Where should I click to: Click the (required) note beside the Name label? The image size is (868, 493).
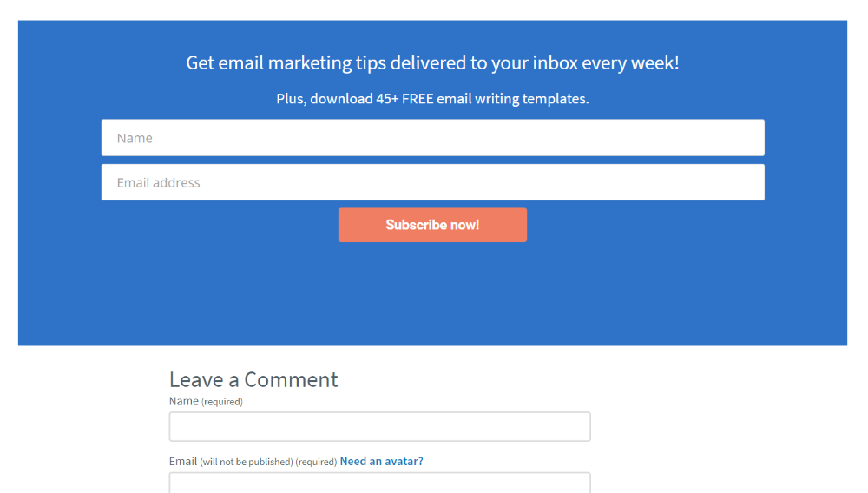pos(222,402)
